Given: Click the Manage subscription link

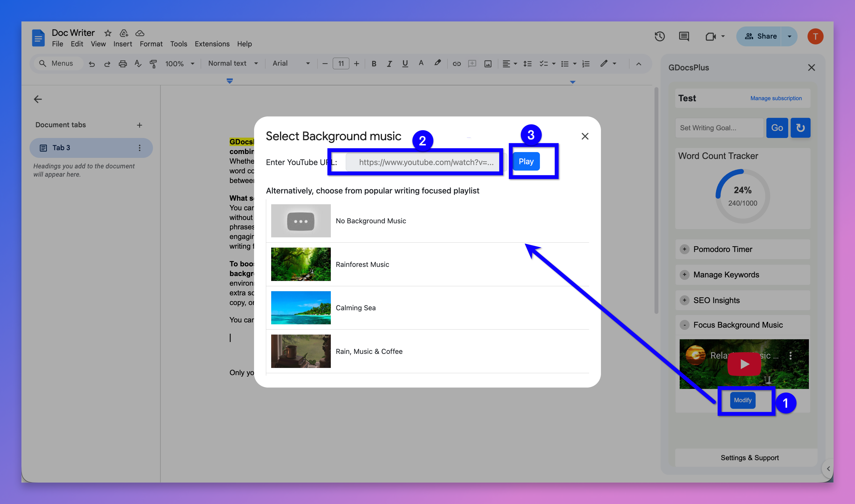Looking at the screenshot, I should click(776, 98).
